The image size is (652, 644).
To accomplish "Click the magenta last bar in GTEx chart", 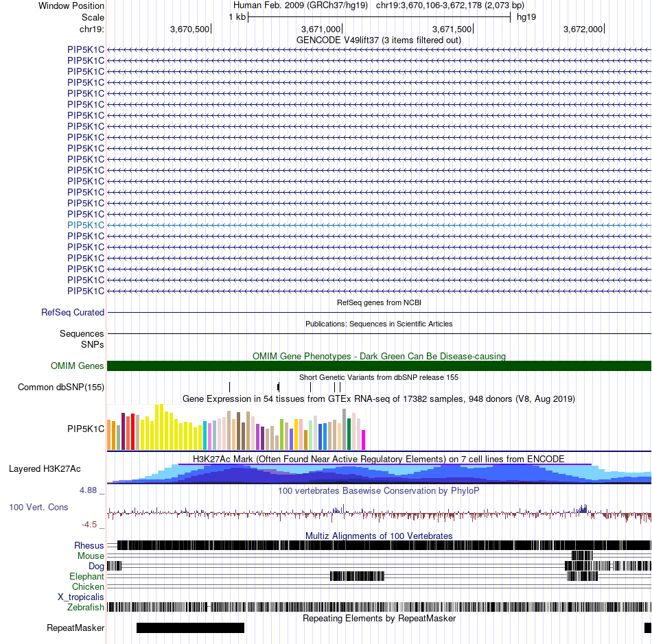I will 364,440.
